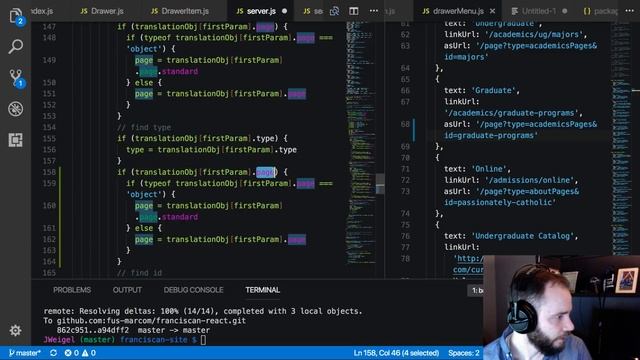640x360 pixels.
Task: Switch to the DrawerItem.js tab
Action: click(x=180, y=11)
